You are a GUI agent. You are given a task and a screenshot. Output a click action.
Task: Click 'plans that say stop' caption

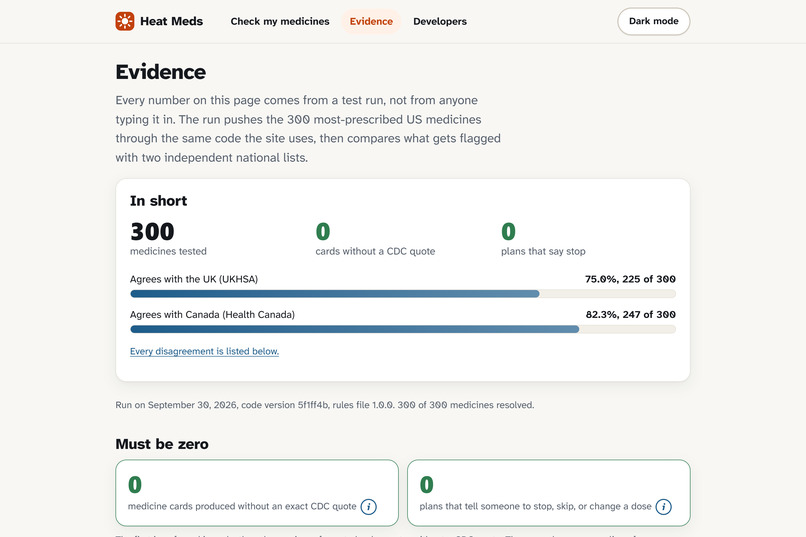pos(543,251)
